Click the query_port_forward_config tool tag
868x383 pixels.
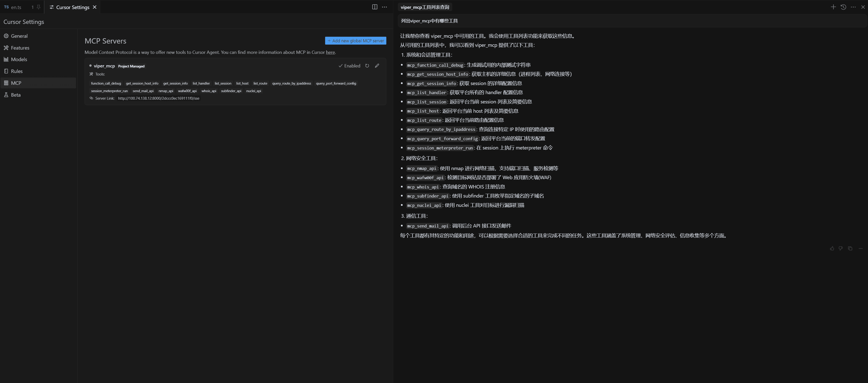[x=336, y=83]
